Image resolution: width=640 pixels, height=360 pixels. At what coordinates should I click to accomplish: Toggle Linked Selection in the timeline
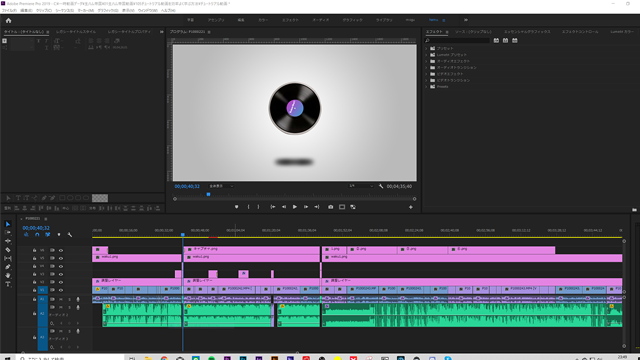48,235
